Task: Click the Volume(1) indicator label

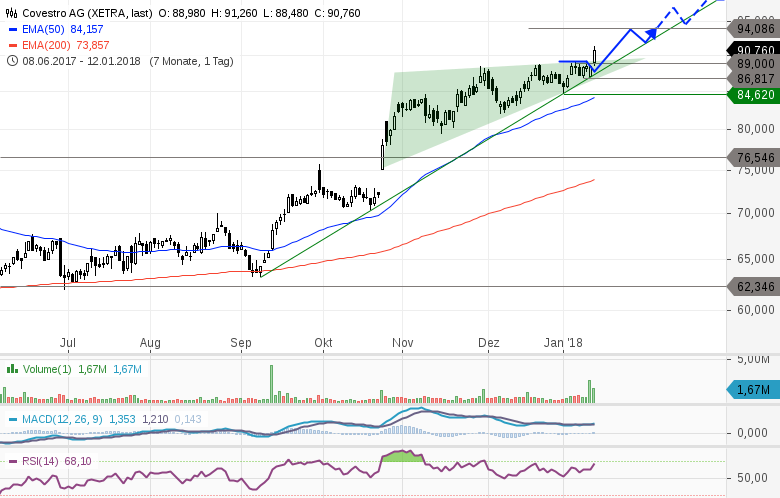Action: [47, 369]
